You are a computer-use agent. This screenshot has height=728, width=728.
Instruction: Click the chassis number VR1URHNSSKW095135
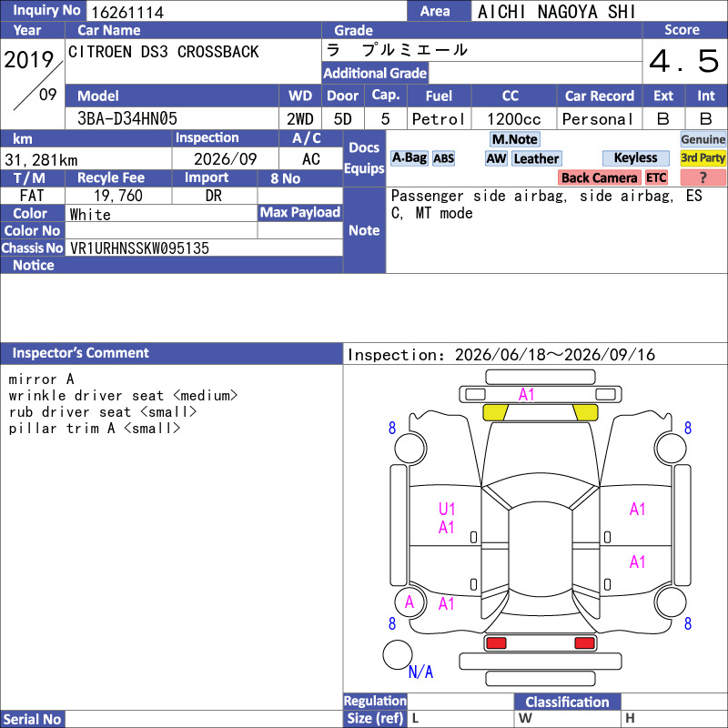point(139,248)
